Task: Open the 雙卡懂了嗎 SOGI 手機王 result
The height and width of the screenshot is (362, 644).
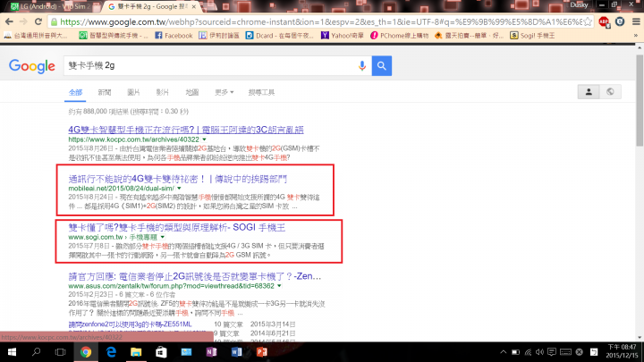Action: (x=176, y=227)
